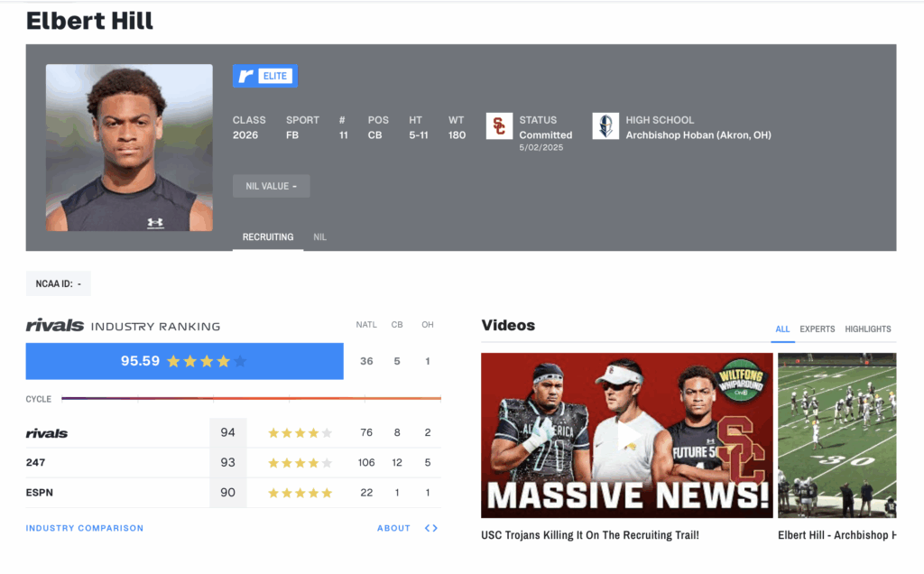Filter videos by Highlights
Image resolution: width=924 pixels, height=574 pixels.
click(867, 329)
